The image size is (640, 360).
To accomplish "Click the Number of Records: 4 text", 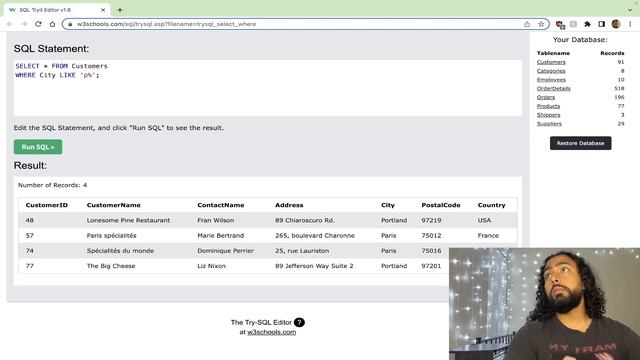I will click(x=52, y=185).
